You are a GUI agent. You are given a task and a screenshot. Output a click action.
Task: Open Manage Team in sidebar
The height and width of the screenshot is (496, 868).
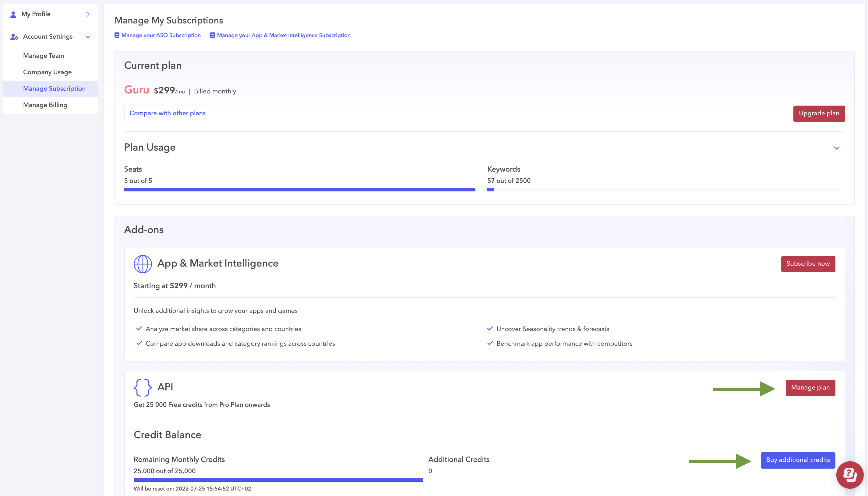click(44, 55)
